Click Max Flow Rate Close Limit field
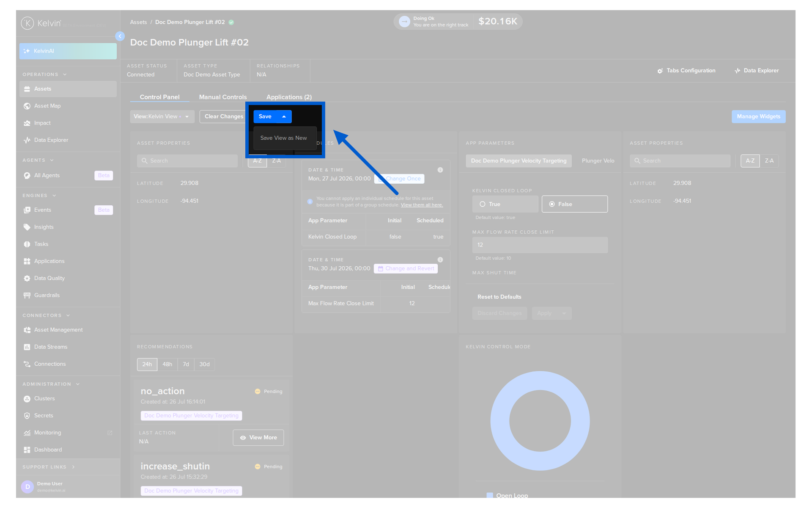 pyautogui.click(x=540, y=245)
